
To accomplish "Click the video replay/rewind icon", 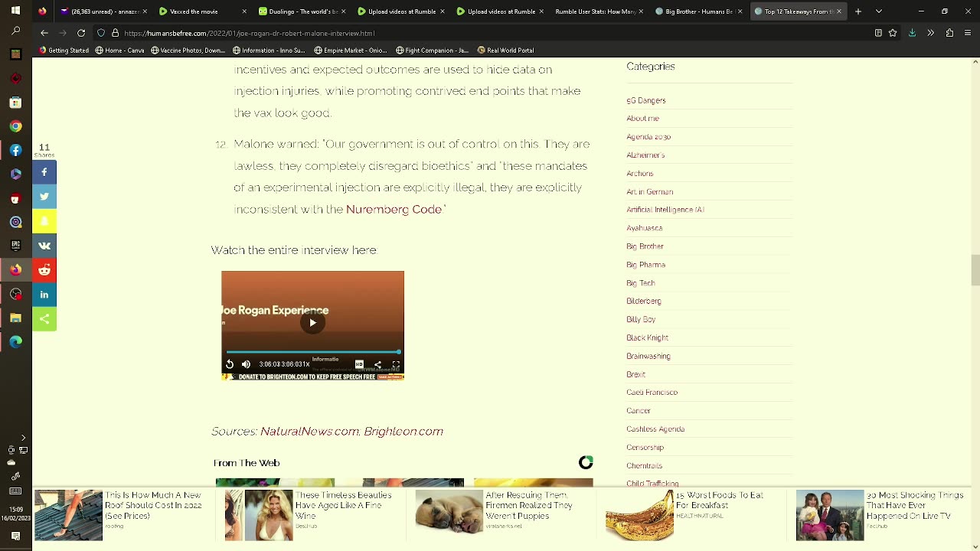I will tap(230, 364).
